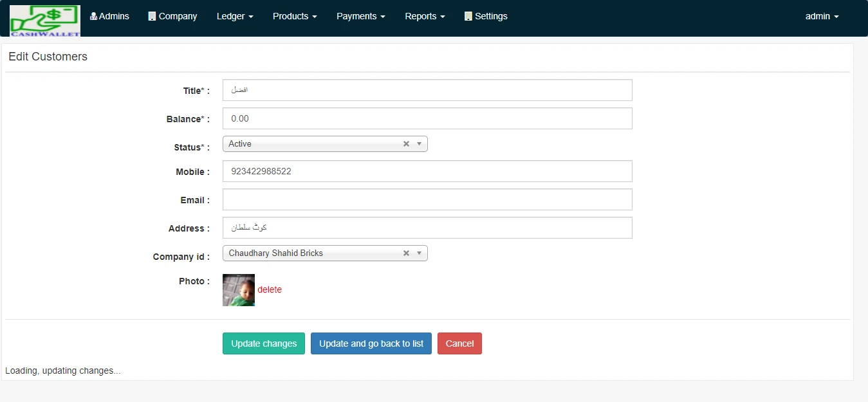Clear the Active status selection
868x402 pixels.
pos(406,144)
